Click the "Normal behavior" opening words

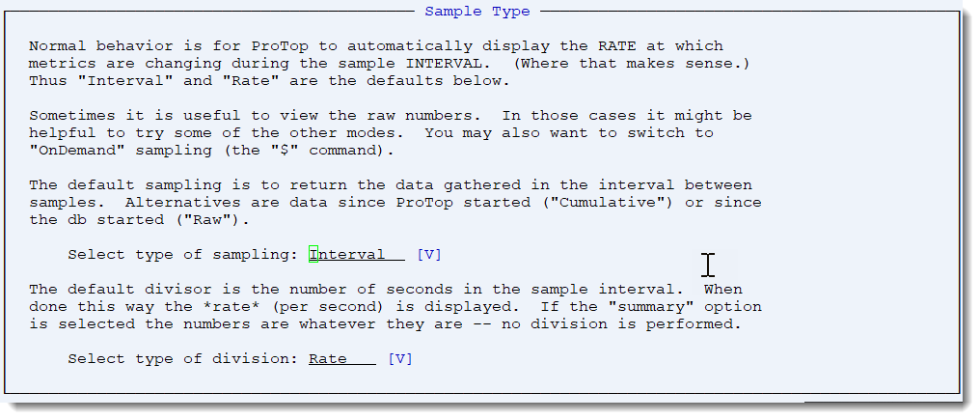pyautogui.click(x=87, y=46)
